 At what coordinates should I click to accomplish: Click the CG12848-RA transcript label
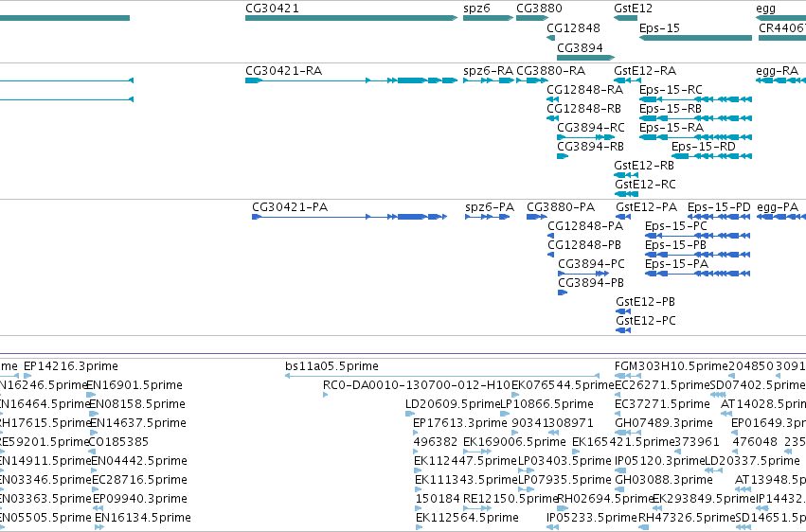(584, 90)
